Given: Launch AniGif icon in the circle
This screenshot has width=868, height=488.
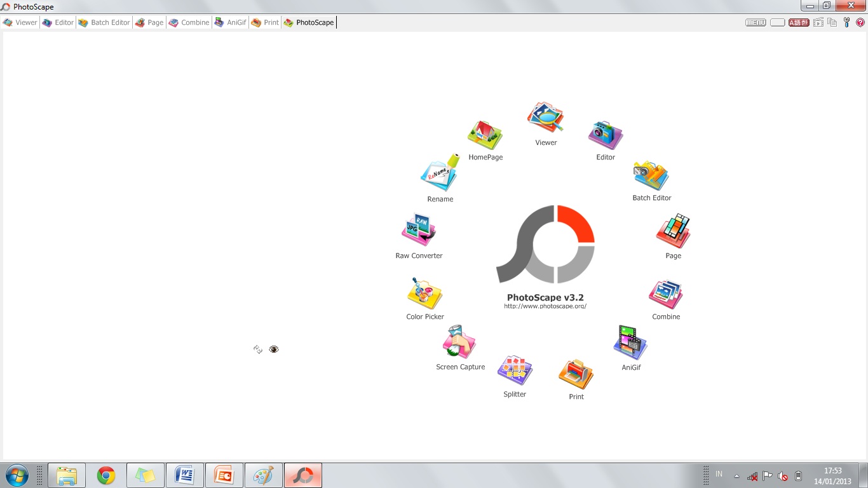Looking at the screenshot, I should coord(630,343).
